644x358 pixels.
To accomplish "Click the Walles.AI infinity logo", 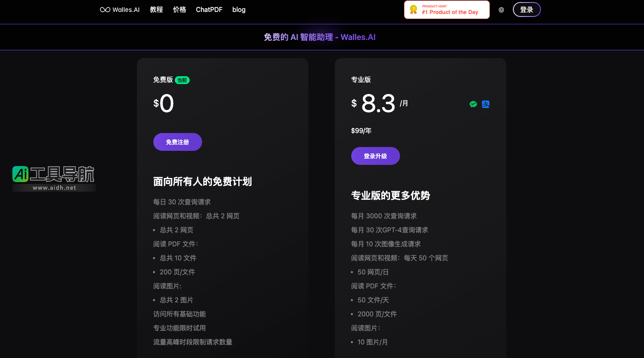I will (105, 10).
